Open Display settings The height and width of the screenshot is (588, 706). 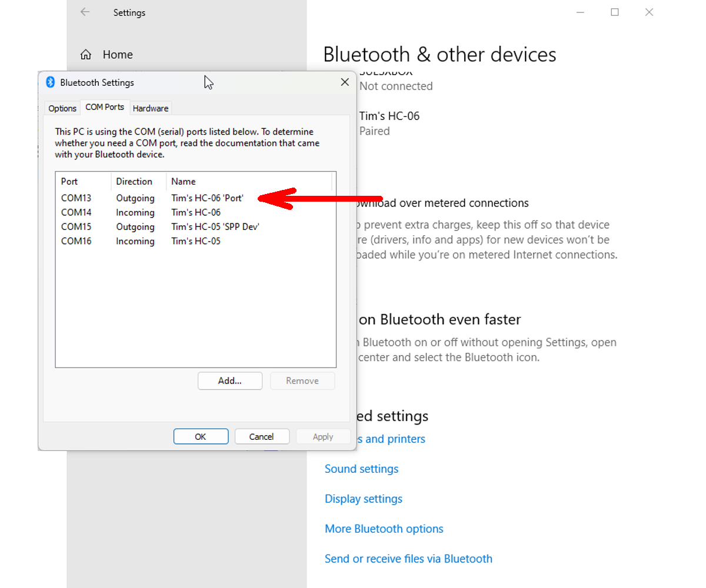click(x=363, y=499)
